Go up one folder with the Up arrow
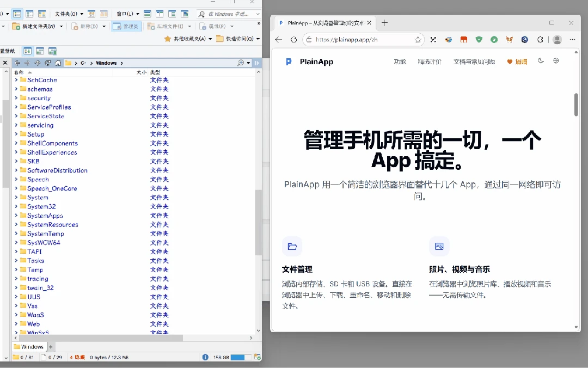Screen dimensions: 588x368 tap(38, 63)
